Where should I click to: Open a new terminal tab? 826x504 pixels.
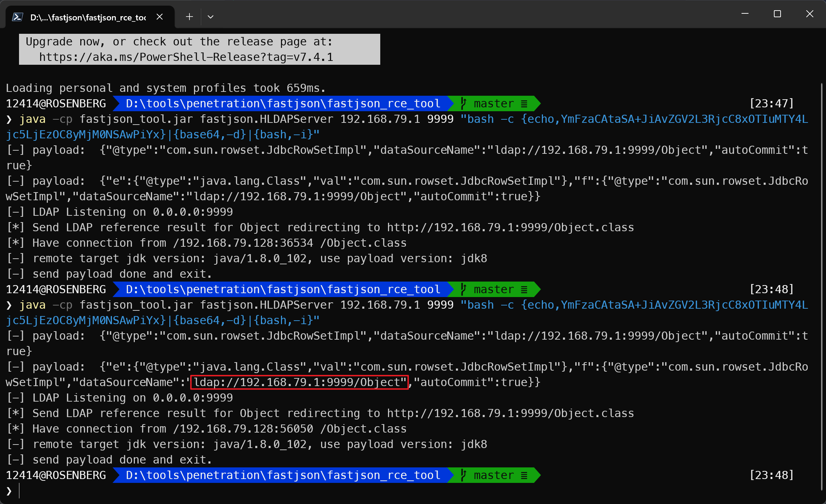pos(189,17)
